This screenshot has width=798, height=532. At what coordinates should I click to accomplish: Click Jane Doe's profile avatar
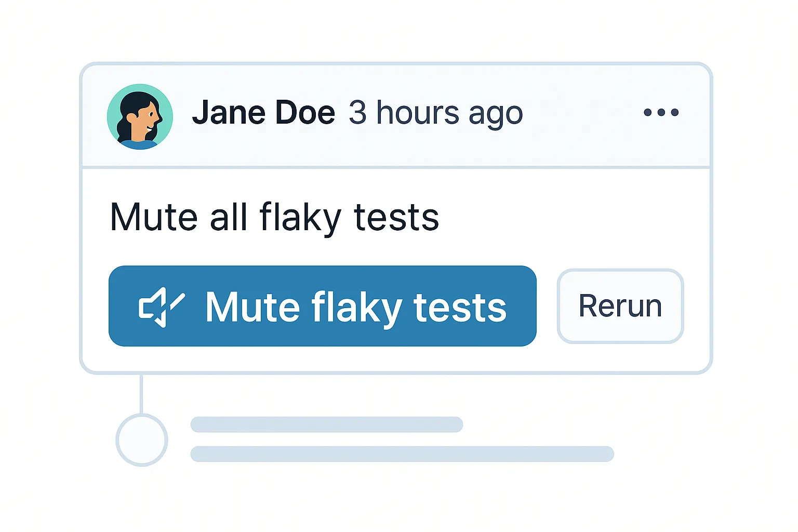[x=140, y=116]
